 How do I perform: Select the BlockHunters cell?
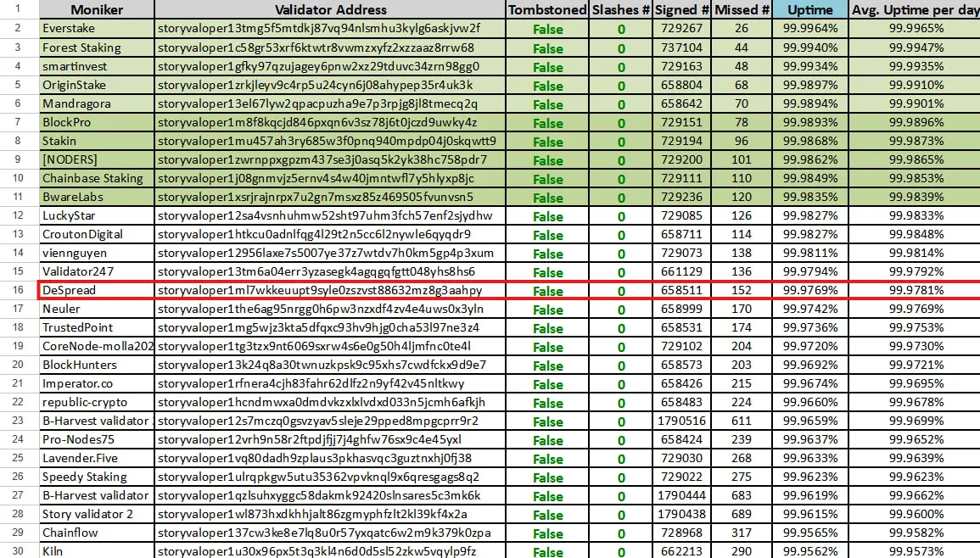(x=96, y=365)
